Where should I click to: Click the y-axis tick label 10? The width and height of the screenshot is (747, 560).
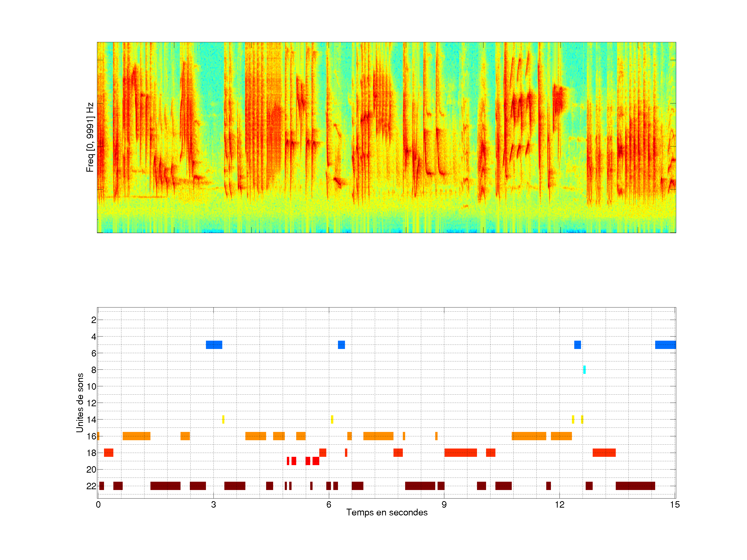pos(91,387)
